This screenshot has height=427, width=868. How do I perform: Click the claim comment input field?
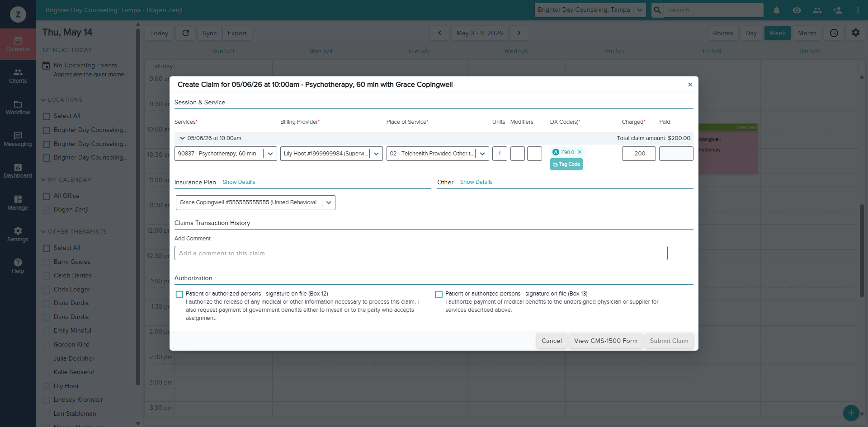click(x=421, y=253)
